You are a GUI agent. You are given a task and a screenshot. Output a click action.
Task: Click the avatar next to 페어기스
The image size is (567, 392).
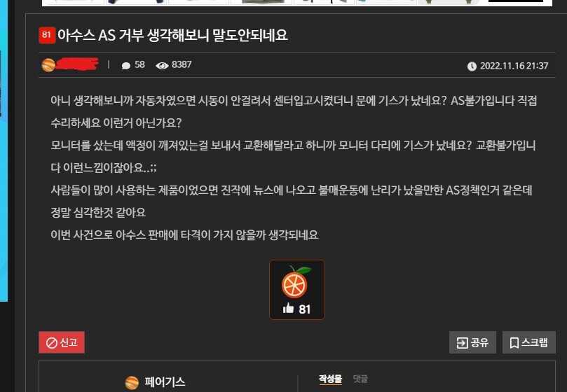pos(132,383)
